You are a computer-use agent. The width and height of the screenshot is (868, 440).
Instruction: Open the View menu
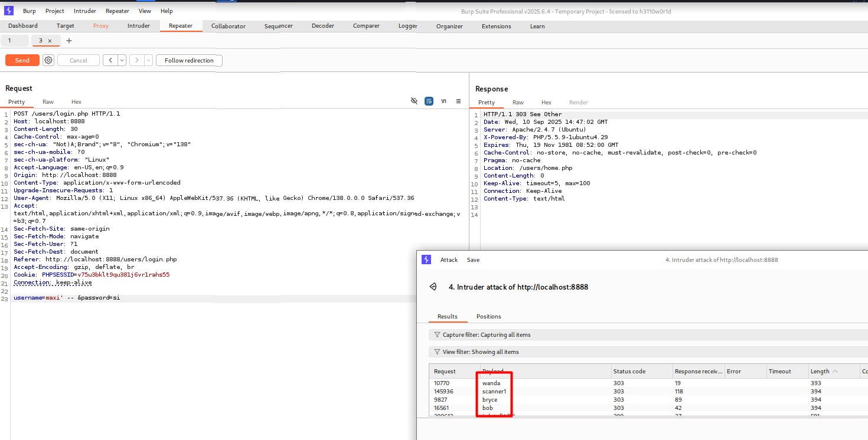145,11
